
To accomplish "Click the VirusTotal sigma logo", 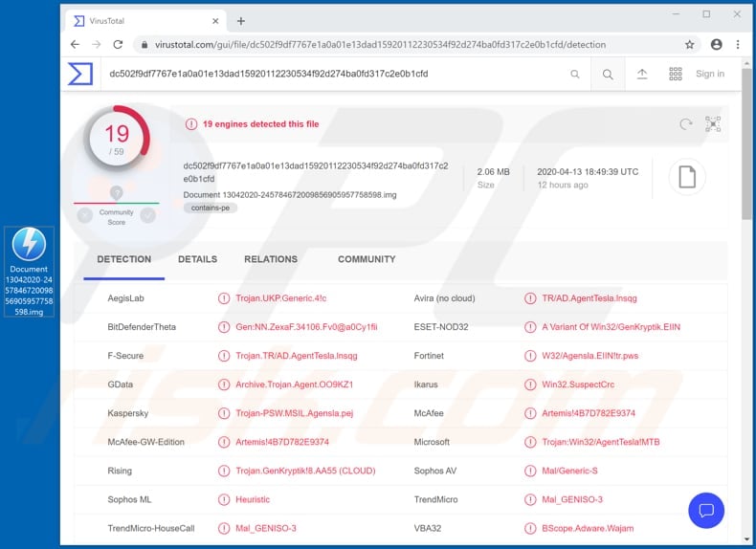I will pyautogui.click(x=80, y=74).
